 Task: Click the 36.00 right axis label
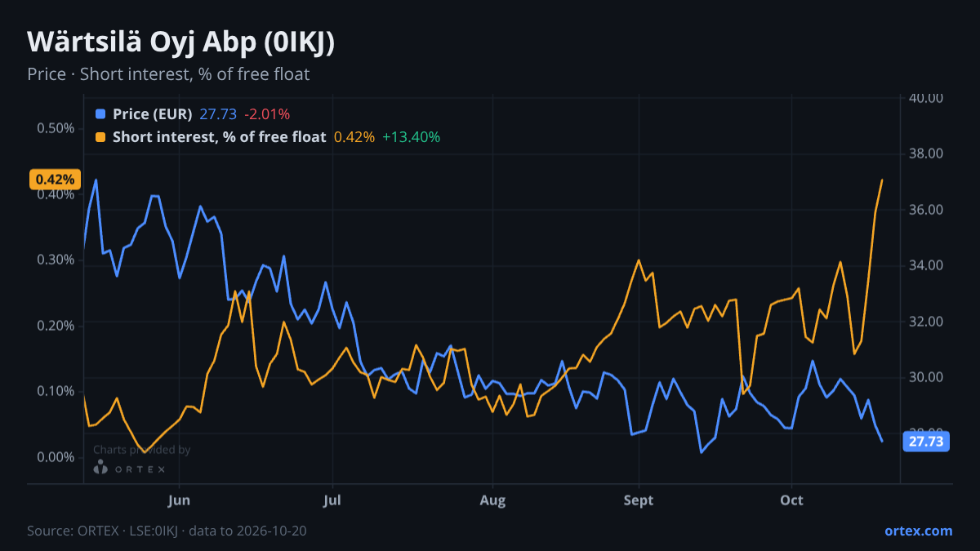(926, 210)
